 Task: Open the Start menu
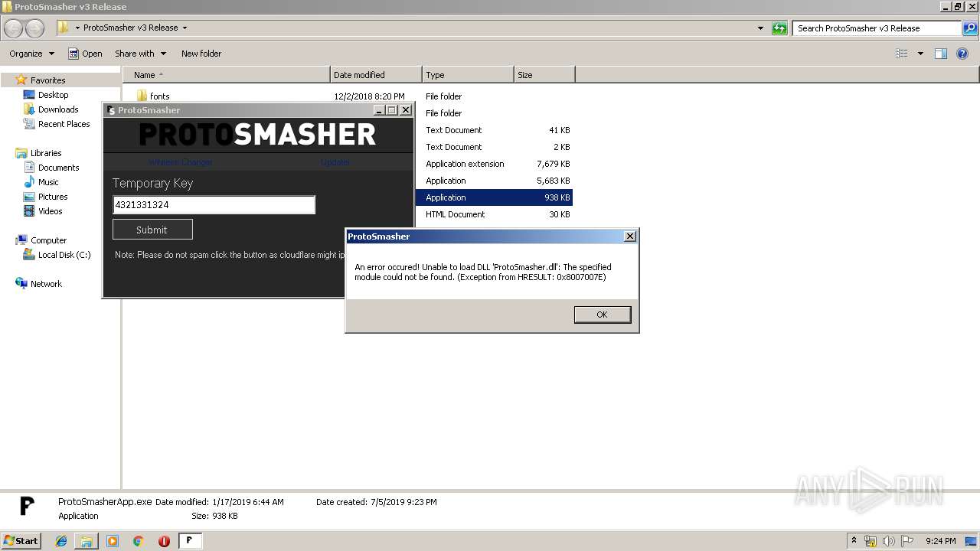[21, 541]
